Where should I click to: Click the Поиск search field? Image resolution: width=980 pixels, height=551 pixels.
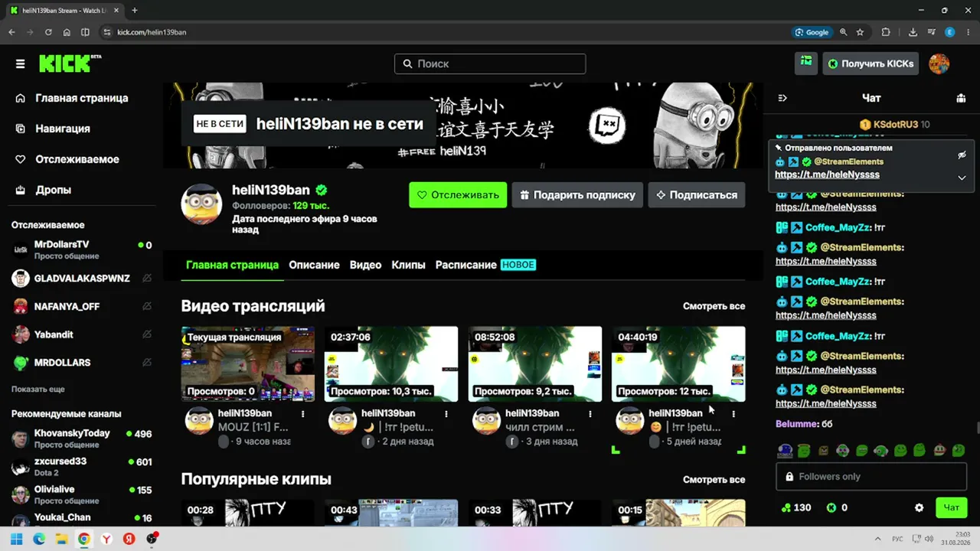pos(490,64)
